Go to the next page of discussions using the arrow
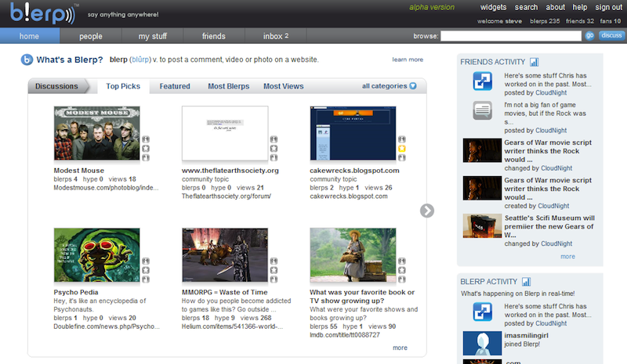The width and height of the screenshot is (627, 364). 426,211
